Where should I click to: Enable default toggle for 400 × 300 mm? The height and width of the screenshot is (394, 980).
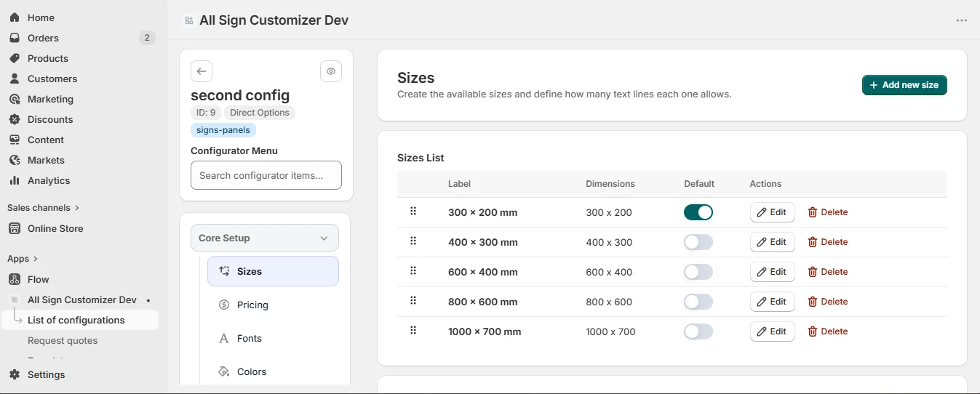click(698, 242)
